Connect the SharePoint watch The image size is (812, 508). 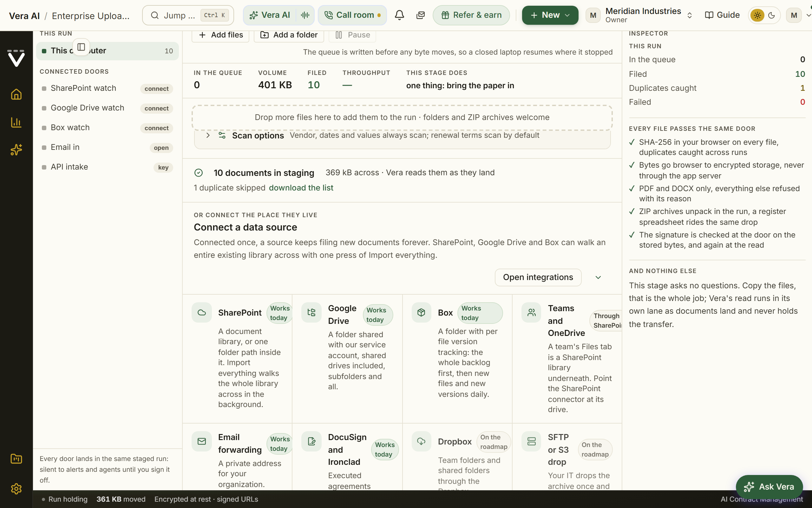click(x=156, y=89)
